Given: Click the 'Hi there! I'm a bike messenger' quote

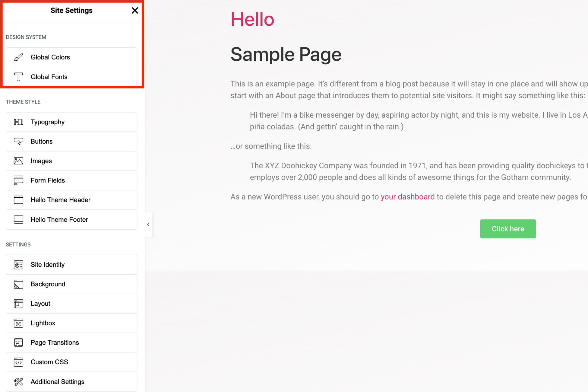Looking at the screenshot, I should (x=419, y=121).
